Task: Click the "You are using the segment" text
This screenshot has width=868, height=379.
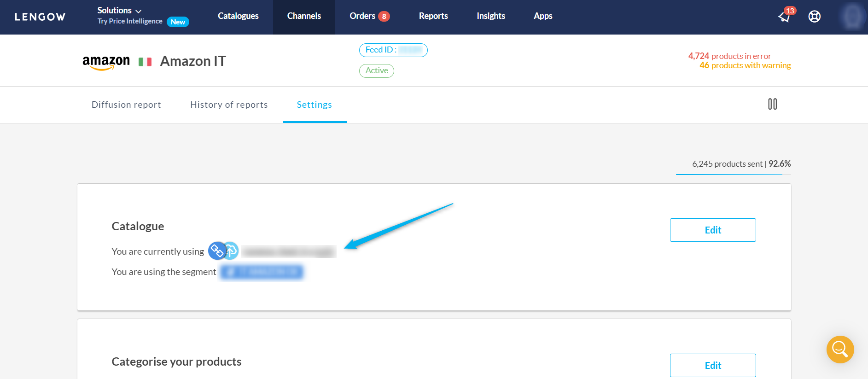Action: (x=163, y=272)
